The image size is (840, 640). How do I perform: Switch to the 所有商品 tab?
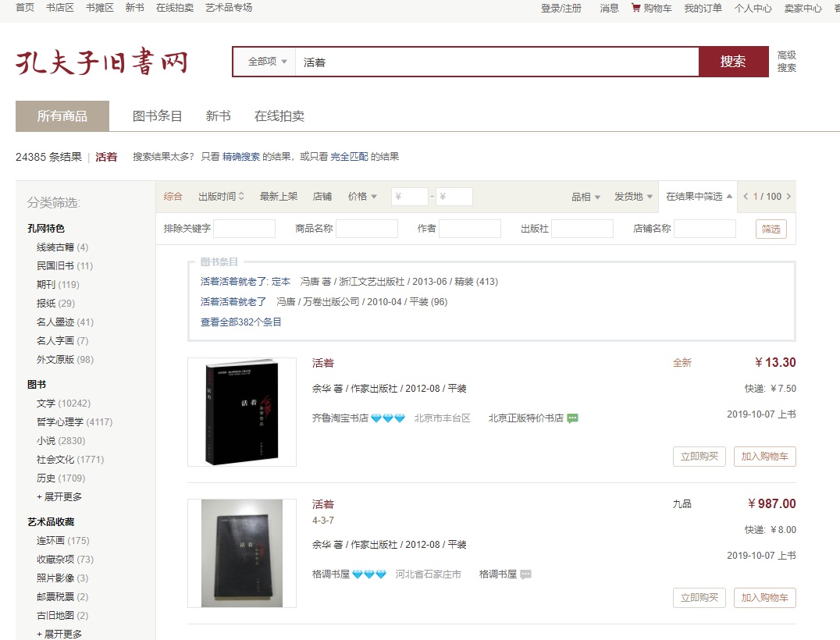click(62, 116)
